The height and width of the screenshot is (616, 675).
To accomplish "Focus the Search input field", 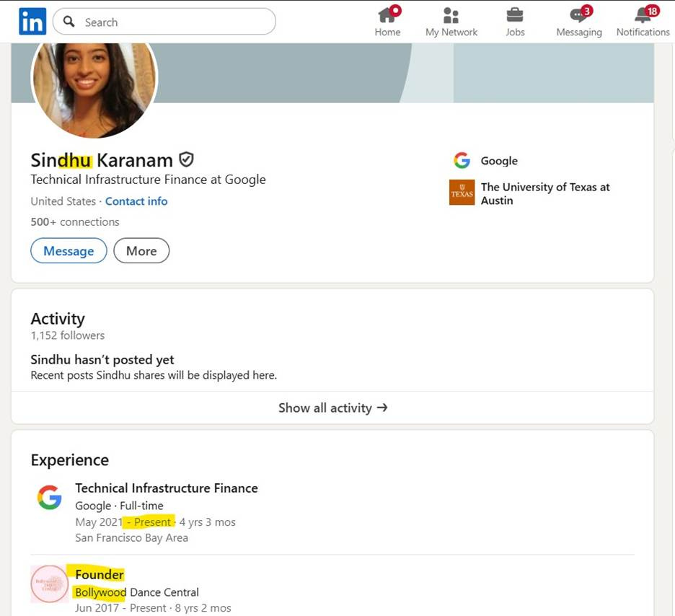I will pyautogui.click(x=164, y=22).
